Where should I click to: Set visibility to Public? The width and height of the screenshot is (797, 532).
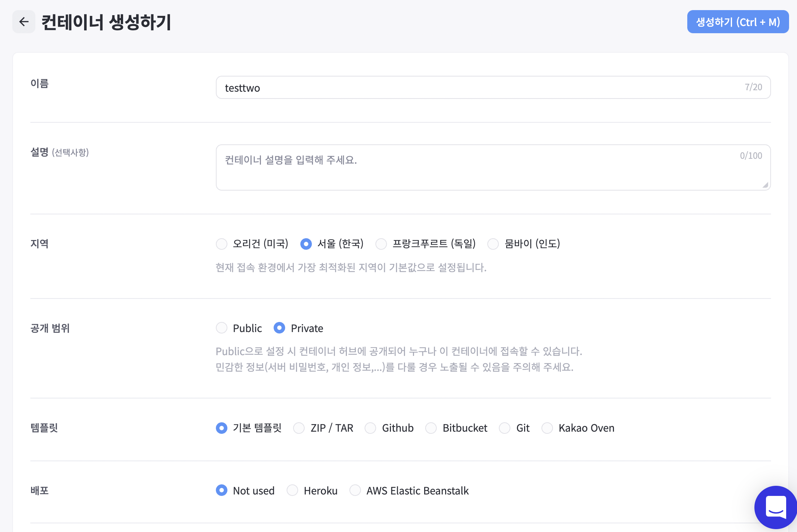click(222, 328)
